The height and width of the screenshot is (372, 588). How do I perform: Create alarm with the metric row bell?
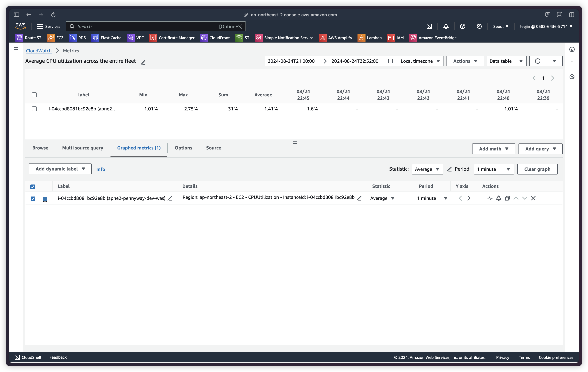click(x=499, y=198)
